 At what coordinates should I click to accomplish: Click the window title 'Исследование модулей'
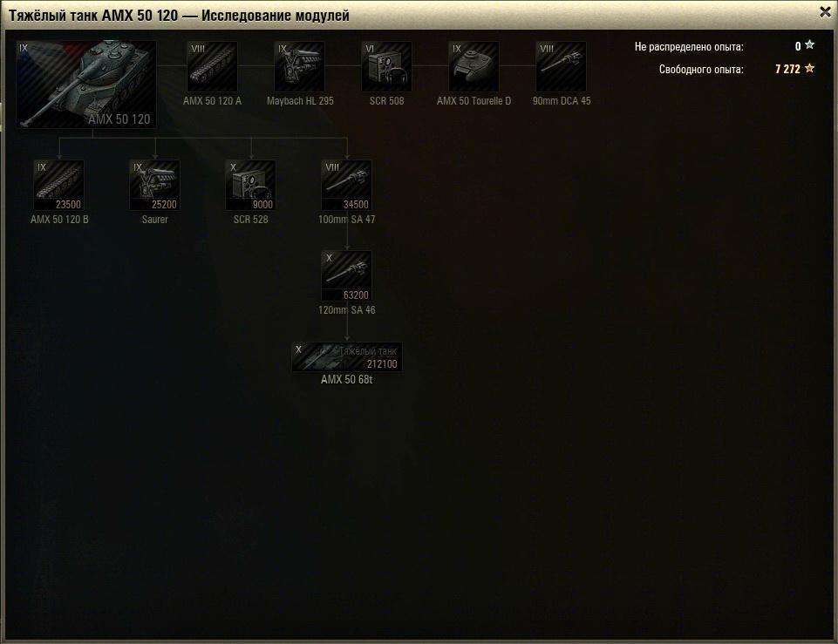click(276, 16)
